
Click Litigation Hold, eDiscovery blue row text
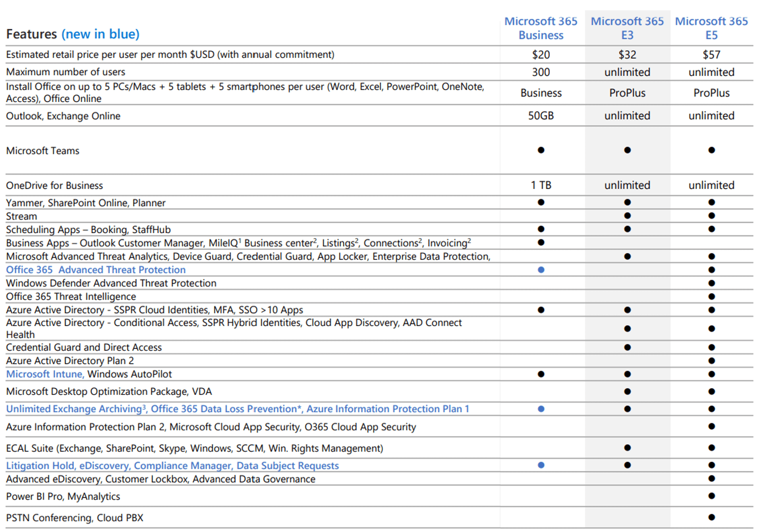172,466
